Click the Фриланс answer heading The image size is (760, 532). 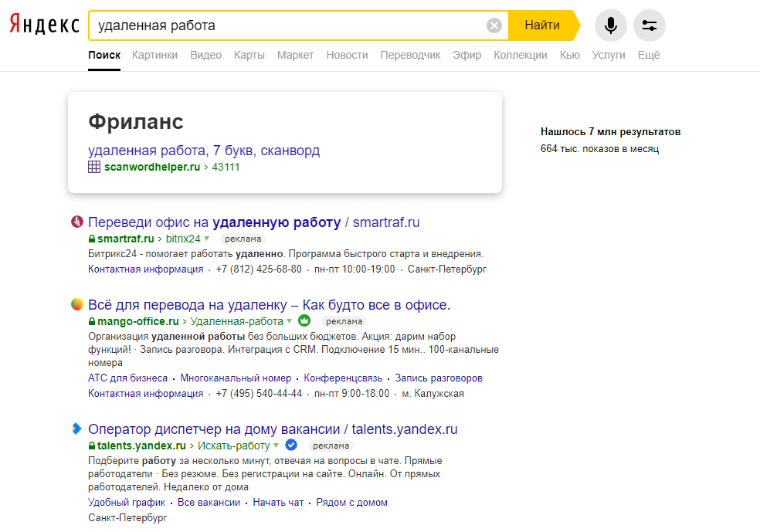point(136,122)
